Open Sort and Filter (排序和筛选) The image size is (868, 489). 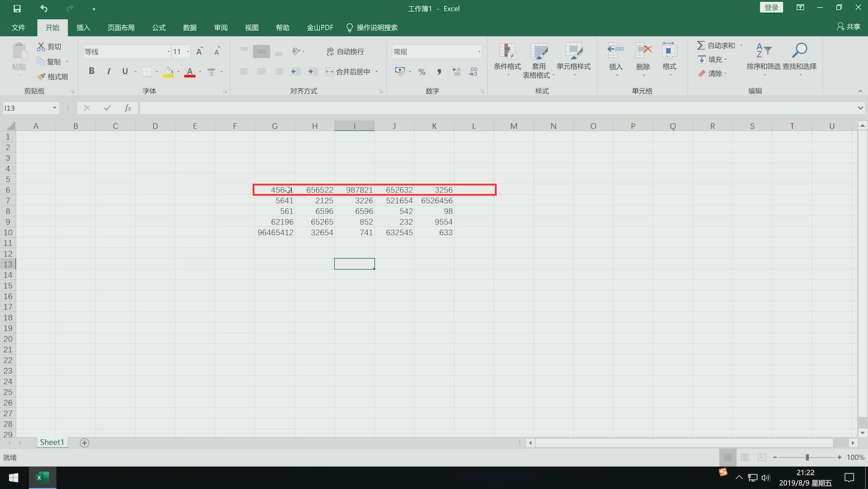pyautogui.click(x=763, y=59)
